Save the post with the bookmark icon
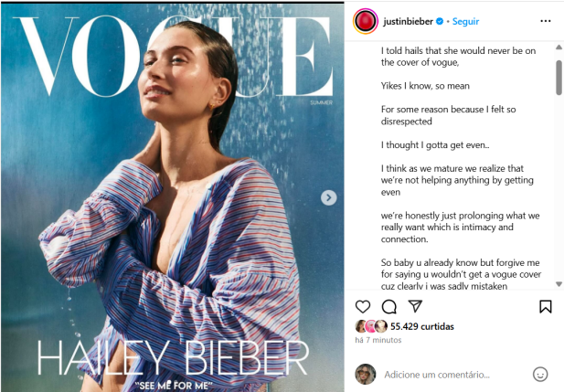This screenshot has height=392, width=564. pyautogui.click(x=546, y=307)
